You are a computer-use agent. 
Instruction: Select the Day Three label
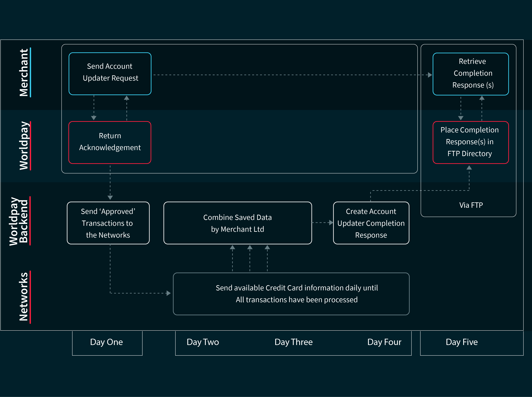click(293, 342)
